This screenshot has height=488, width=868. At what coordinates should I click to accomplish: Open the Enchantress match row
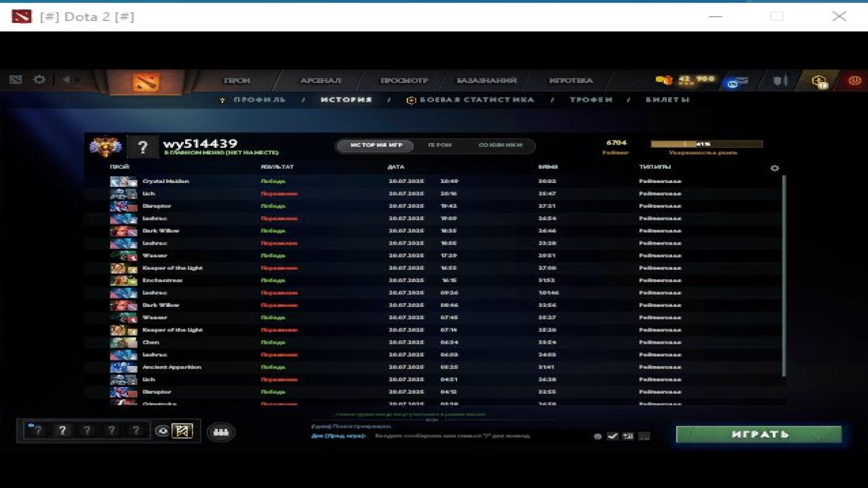coord(434,281)
